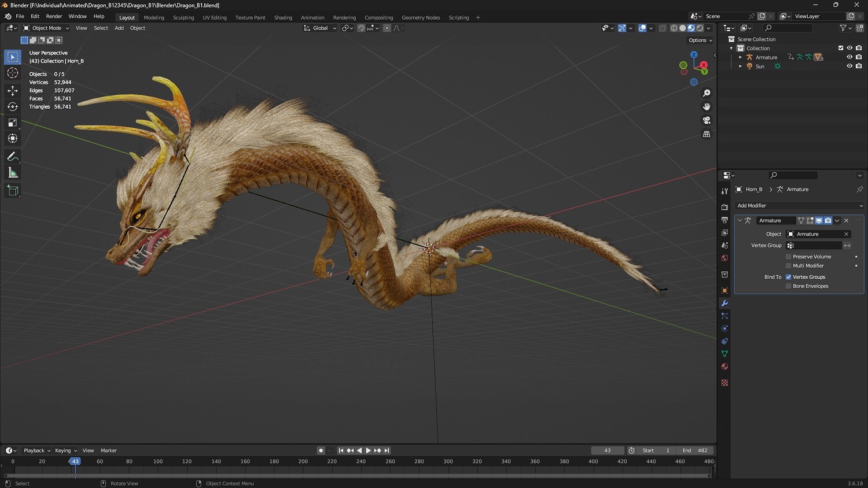
Task: Switch to the Sculpting workspace tab
Action: pyautogui.click(x=183, y=17)
